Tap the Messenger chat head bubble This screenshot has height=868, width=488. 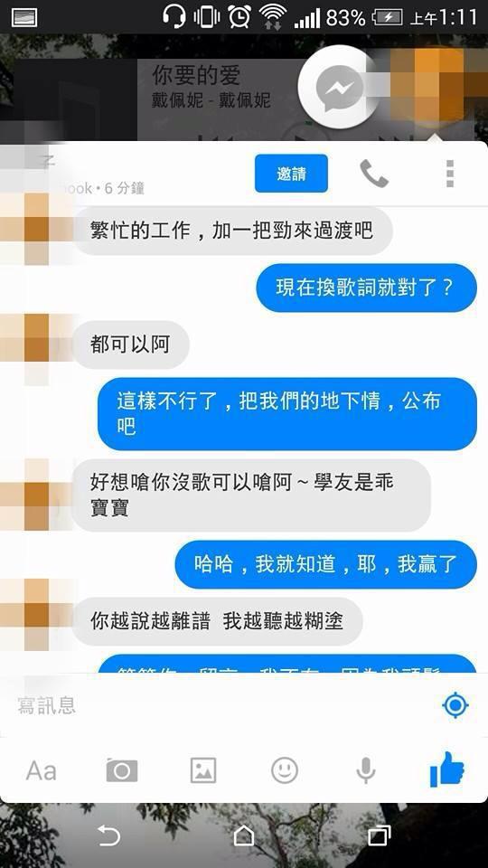[x=339, y=87]
